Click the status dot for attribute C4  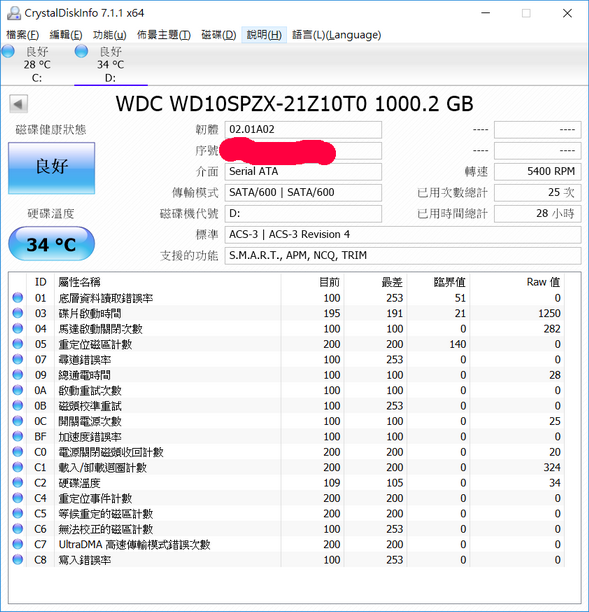(18, 498)
